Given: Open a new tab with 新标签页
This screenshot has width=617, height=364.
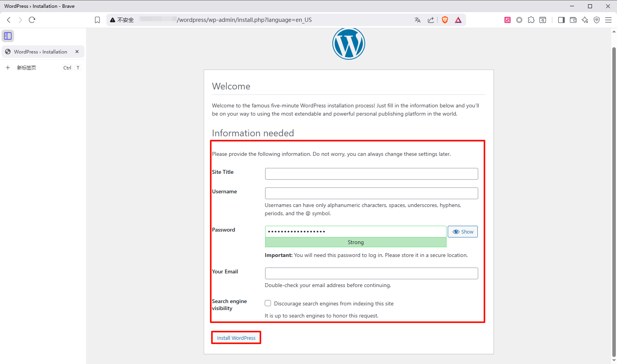Looking at the screenshot, I should pyautogui.click(x=43, y=68).
